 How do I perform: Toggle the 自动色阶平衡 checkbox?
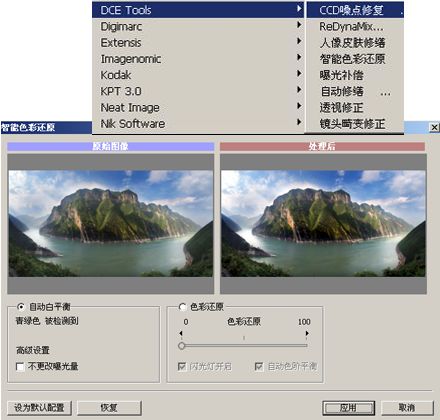259,367
